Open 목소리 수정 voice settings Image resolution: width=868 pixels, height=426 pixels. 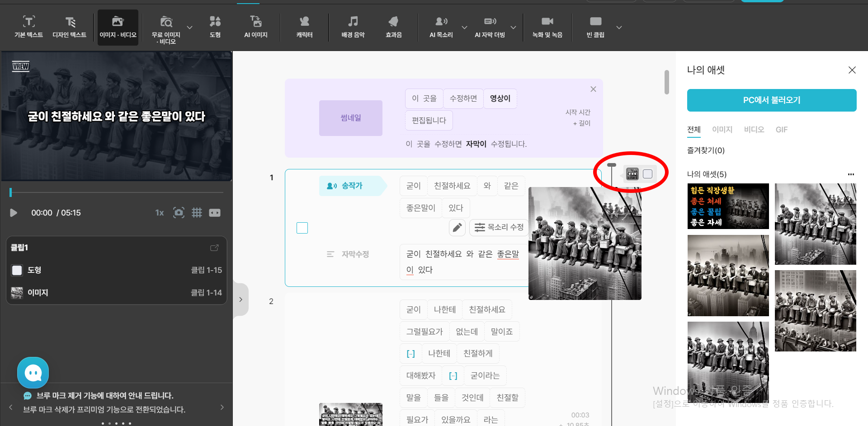(x=500, y=227)
